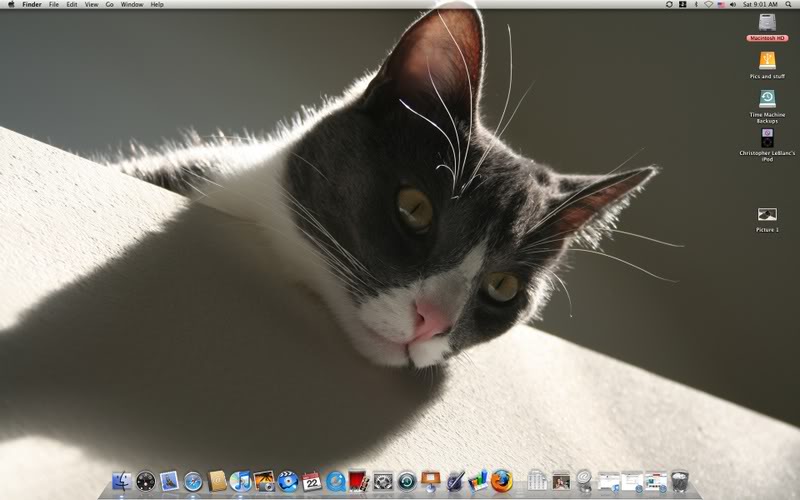Open Spotlight search magnifier
The image size is (800, 500).
point(788,4)
